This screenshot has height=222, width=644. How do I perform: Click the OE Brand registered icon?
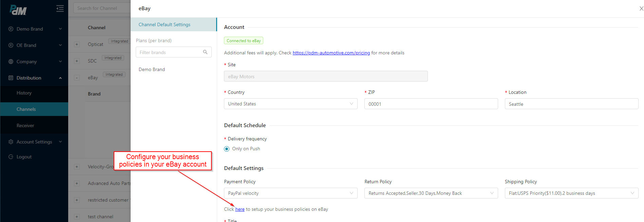click(11, 45)
